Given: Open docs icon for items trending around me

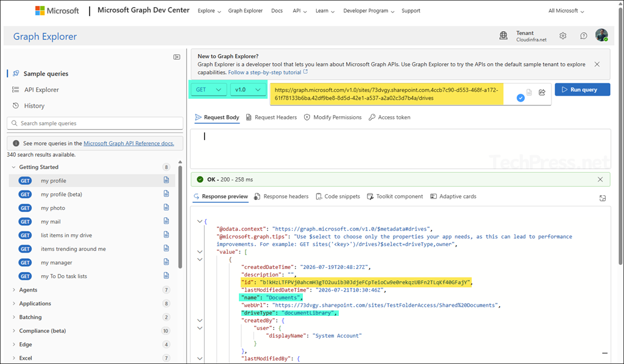Looking at the screenshot, I should pos(166,248).
